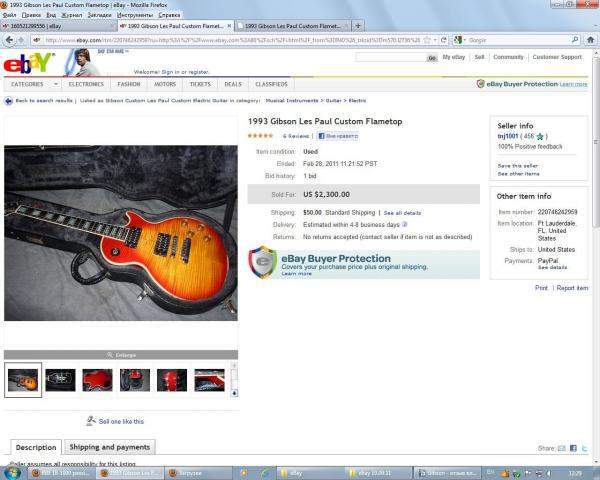Click the search magnifier in Google box
The height and width of the screenshot is (480, 600).
tap(575, 40)
